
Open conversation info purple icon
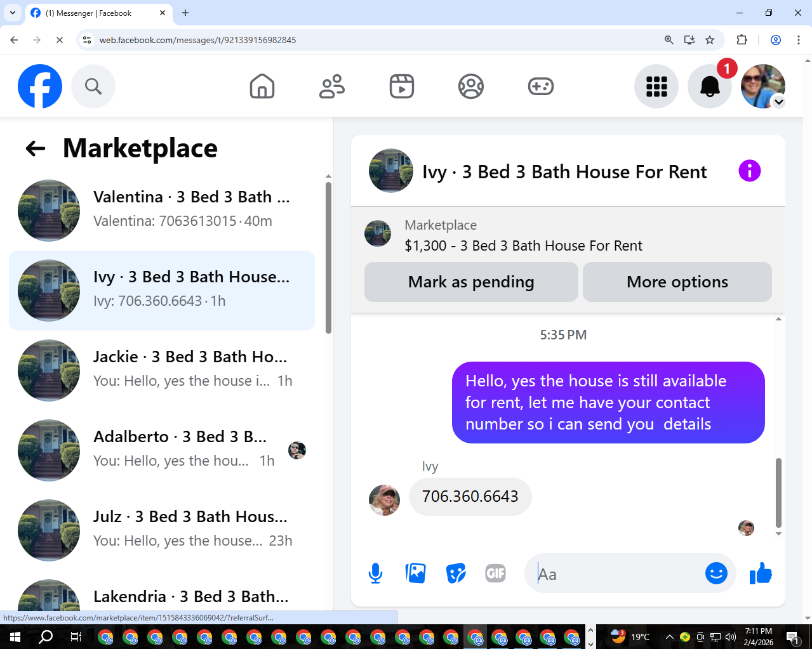pyautogui.click(x=750, y=171)
